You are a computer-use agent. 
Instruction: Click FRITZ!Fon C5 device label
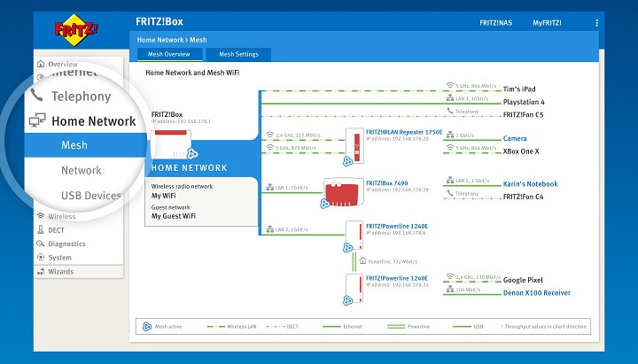[524, 115]
